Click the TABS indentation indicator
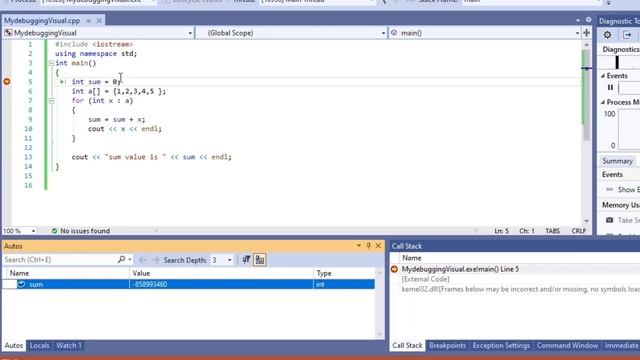The image size is (640, 360). [x=553, y=231]
